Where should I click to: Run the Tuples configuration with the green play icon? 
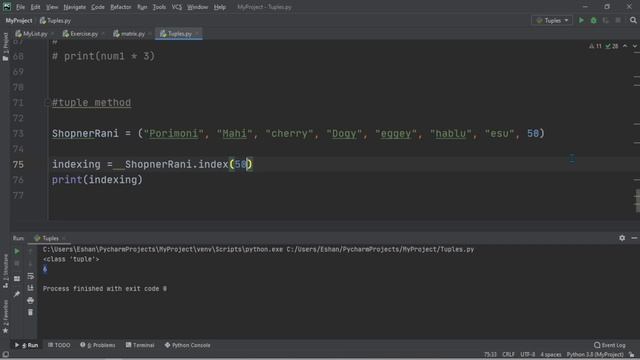(x=581, y=20)
